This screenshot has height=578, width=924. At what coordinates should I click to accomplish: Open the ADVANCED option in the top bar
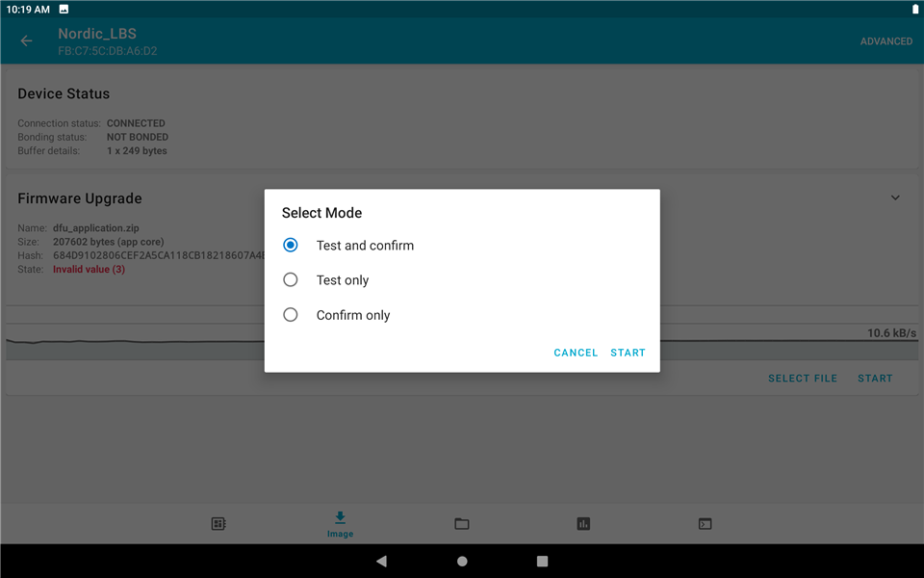point(885,41)
